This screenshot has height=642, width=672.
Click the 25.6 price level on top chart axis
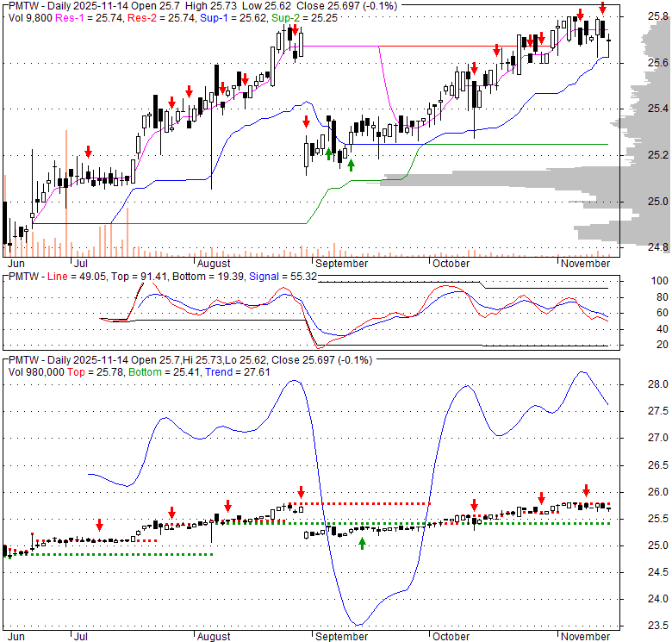tap(658, 63)
